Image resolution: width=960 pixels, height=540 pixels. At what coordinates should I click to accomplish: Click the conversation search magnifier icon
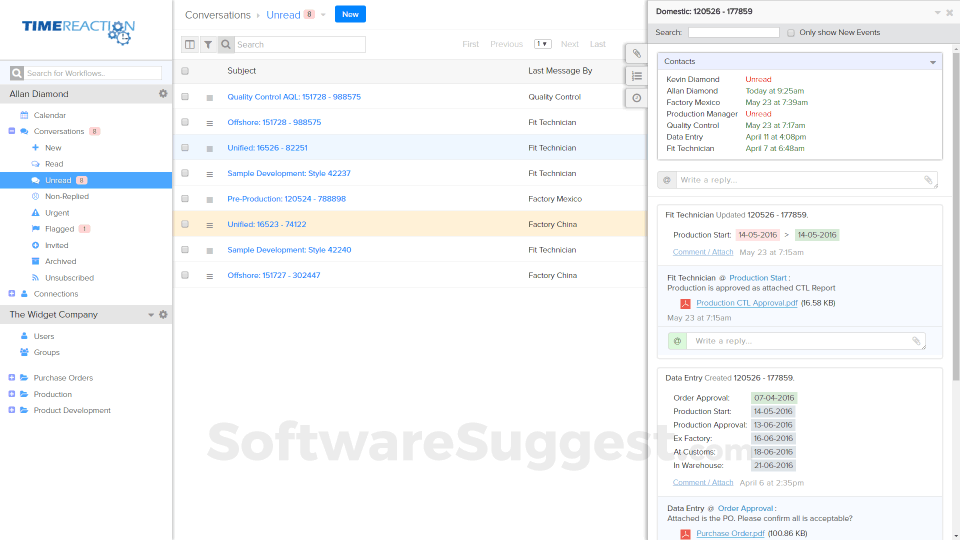coord(226,44)
